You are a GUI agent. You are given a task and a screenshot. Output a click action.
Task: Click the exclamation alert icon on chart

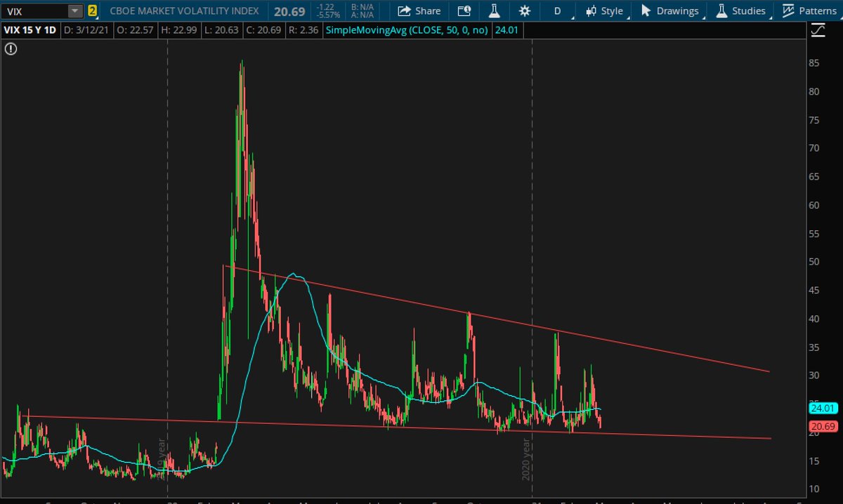click(11, 48)
